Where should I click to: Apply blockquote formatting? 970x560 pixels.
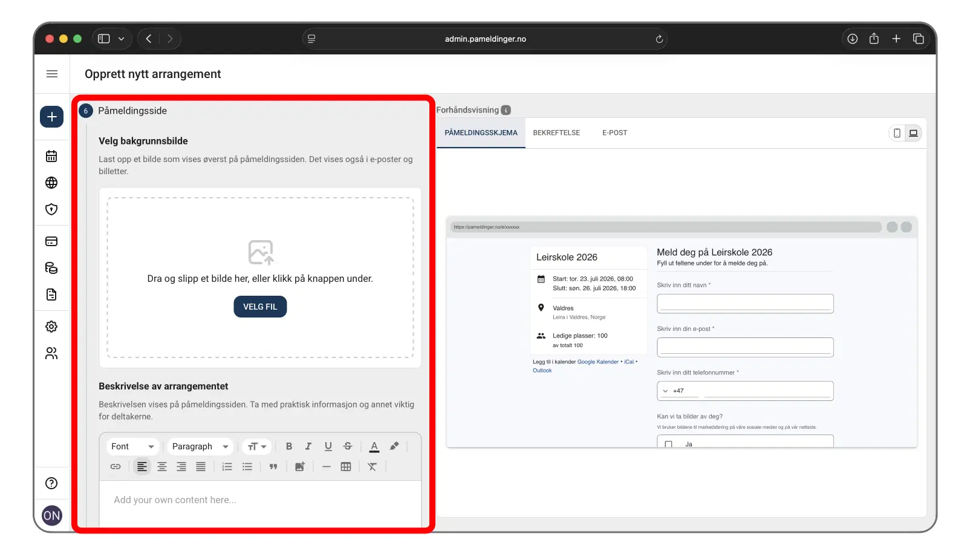(273, 466)
